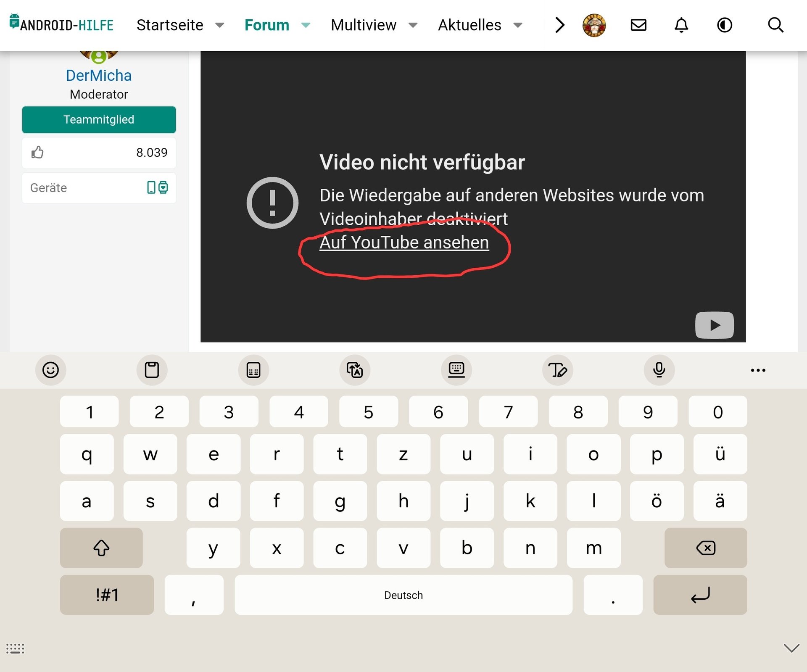The width and height of the screenshot is (807, 672).
Task: Toggle dark mode contrast icon
Action: (725, 25)
